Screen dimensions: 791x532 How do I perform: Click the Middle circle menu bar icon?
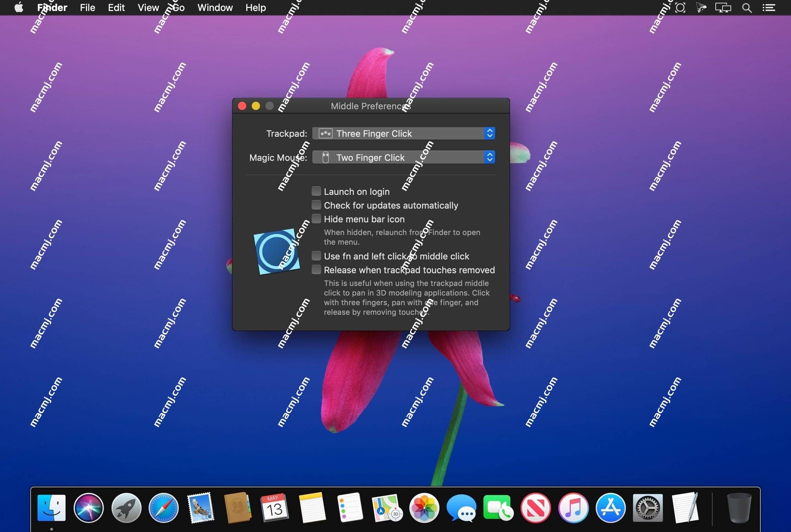coord(680,8)
